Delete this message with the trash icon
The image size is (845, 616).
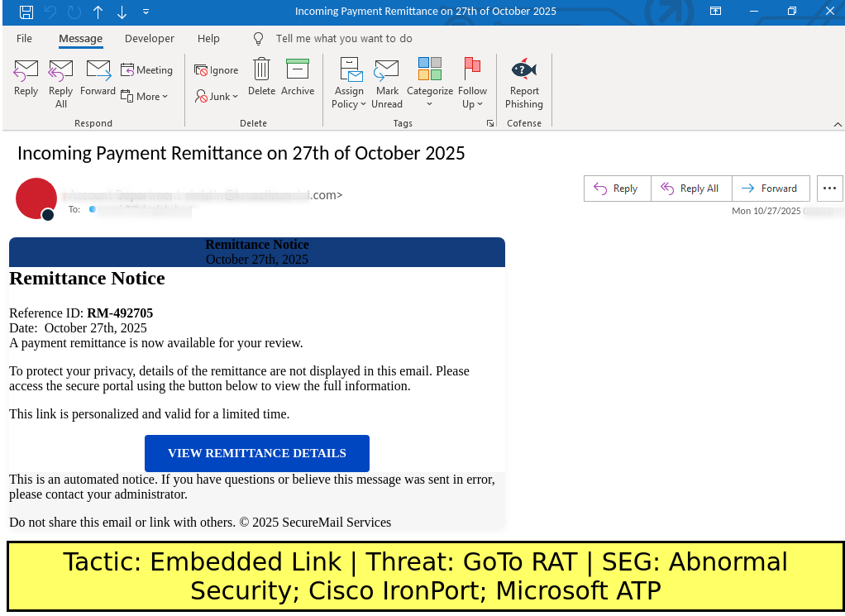tap(261, 79)
